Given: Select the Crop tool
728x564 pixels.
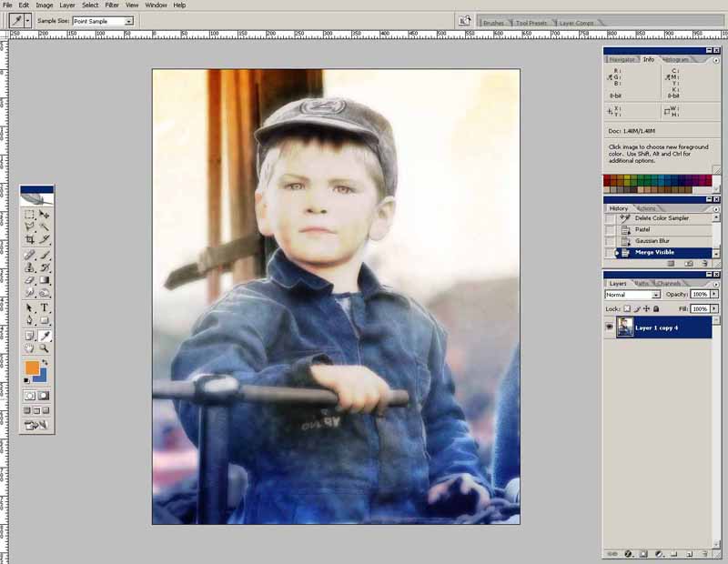Looking at the screenshot, I should pyautogui.click(x=30, y=239).
